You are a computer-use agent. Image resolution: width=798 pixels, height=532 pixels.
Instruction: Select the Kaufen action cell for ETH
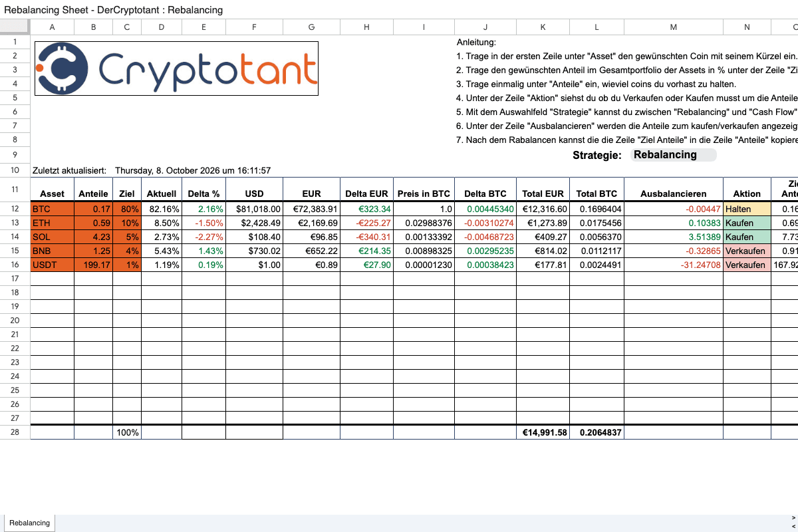click(747, 223)
